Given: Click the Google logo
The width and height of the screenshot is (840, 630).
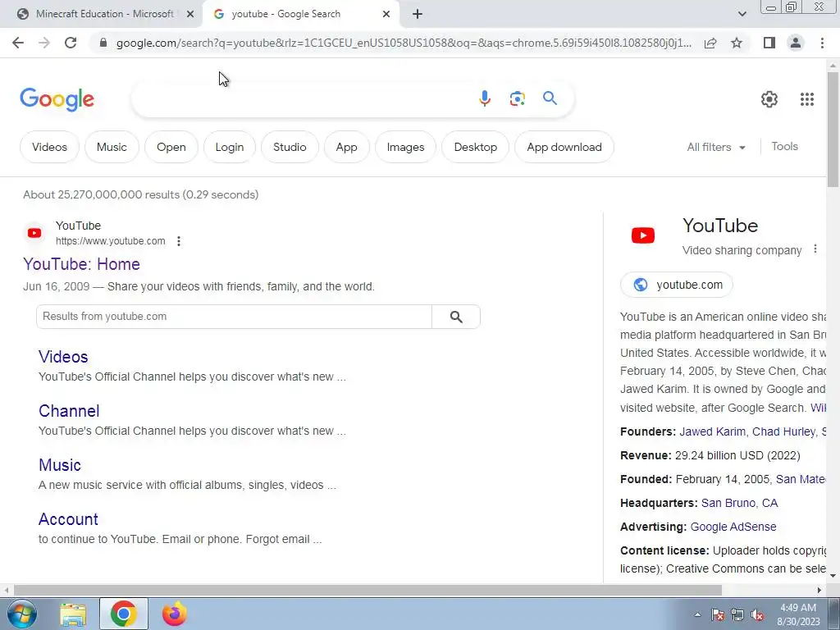Looking at the screenshot, I should (x=57, y=99).
